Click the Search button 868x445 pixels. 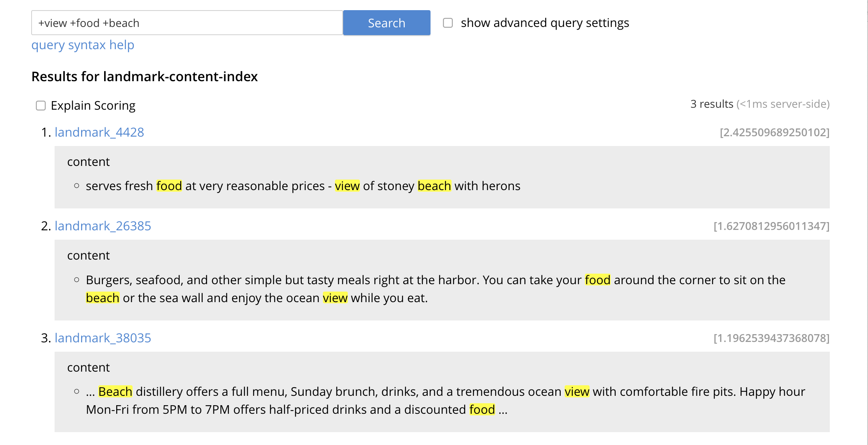coord(387,22)
